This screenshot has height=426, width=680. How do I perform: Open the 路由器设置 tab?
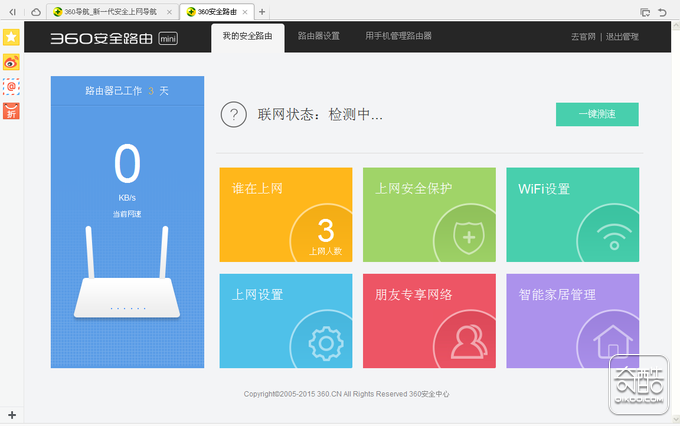coord(319,36)
